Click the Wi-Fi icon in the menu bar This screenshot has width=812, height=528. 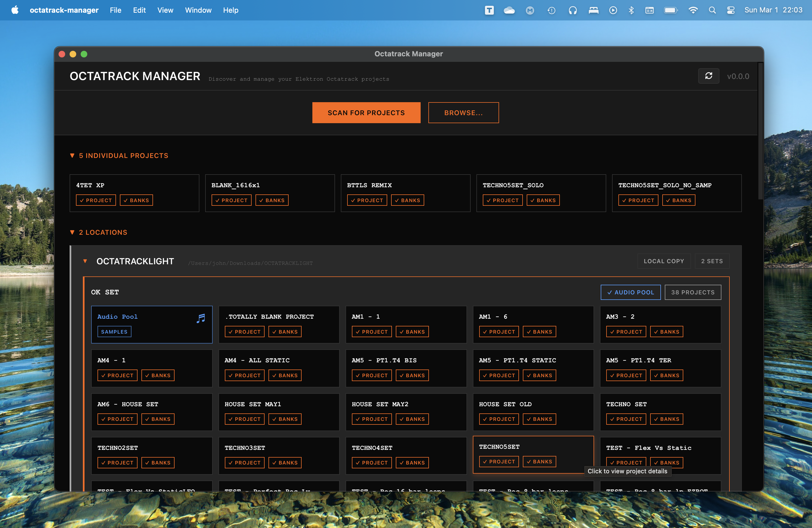point(693,10)
